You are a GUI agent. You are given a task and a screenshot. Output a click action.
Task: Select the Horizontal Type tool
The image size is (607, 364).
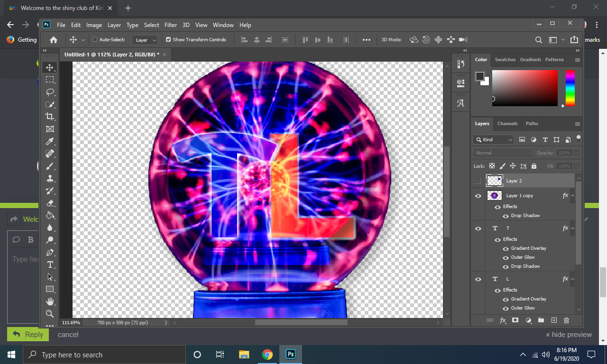(x=50, y=264)
